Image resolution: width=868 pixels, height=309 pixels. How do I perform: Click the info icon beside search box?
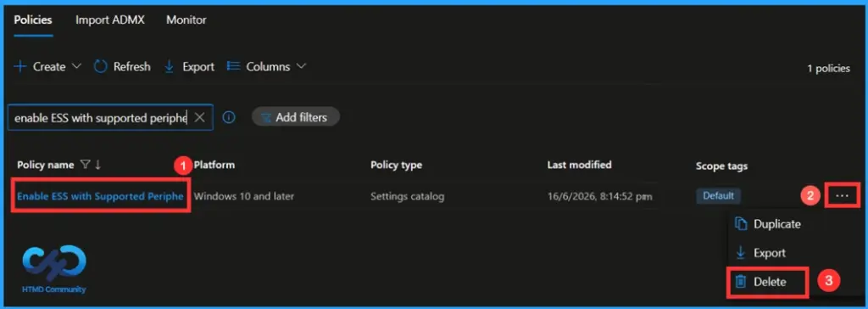point(229,118)
